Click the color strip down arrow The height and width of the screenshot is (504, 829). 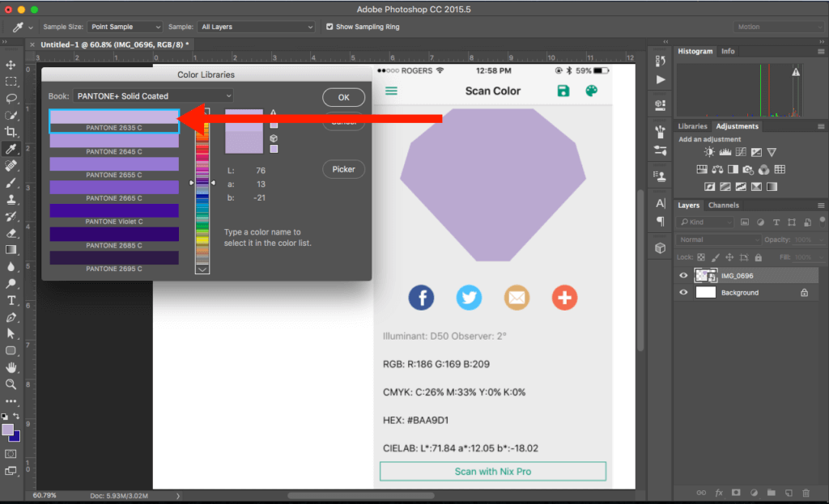click(x=202, y=269)
